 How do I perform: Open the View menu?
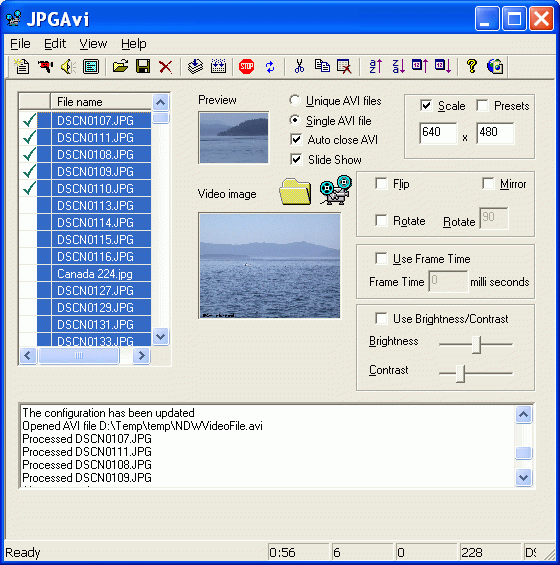[x=93, y=44]
